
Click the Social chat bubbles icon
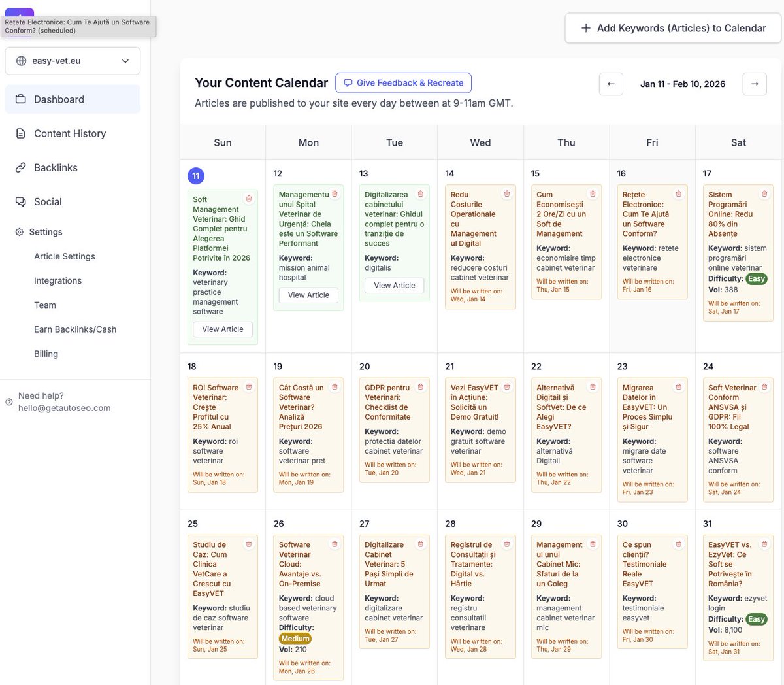pos(21,201)
